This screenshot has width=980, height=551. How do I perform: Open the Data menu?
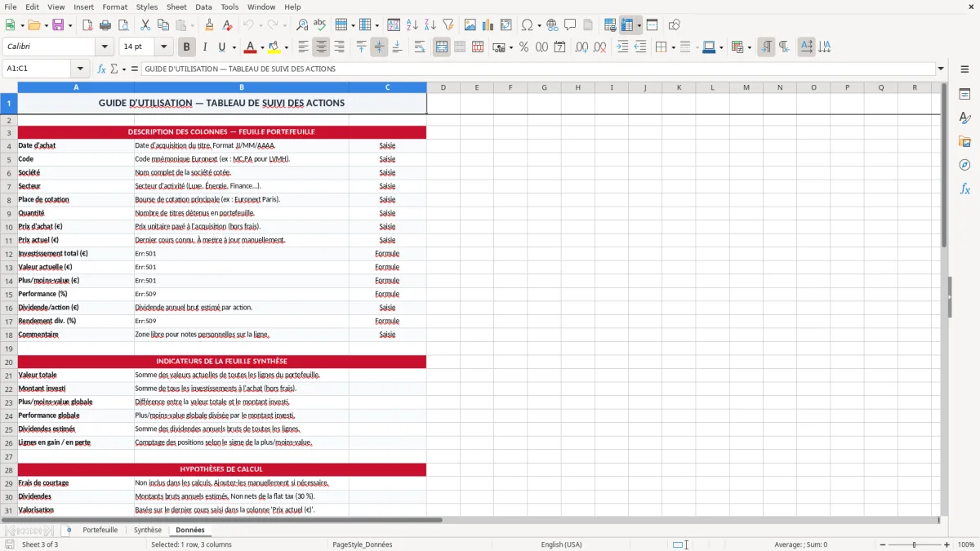pyautogui.click(x=203, y=7)
